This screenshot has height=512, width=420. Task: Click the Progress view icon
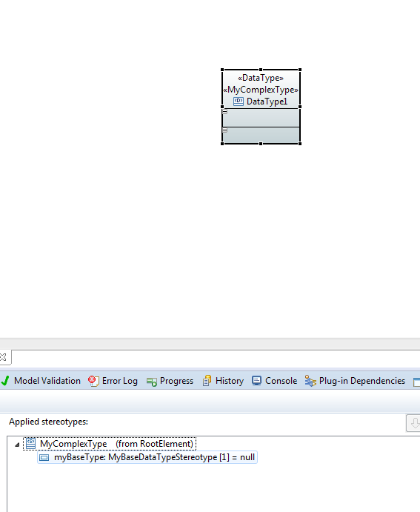152,382
